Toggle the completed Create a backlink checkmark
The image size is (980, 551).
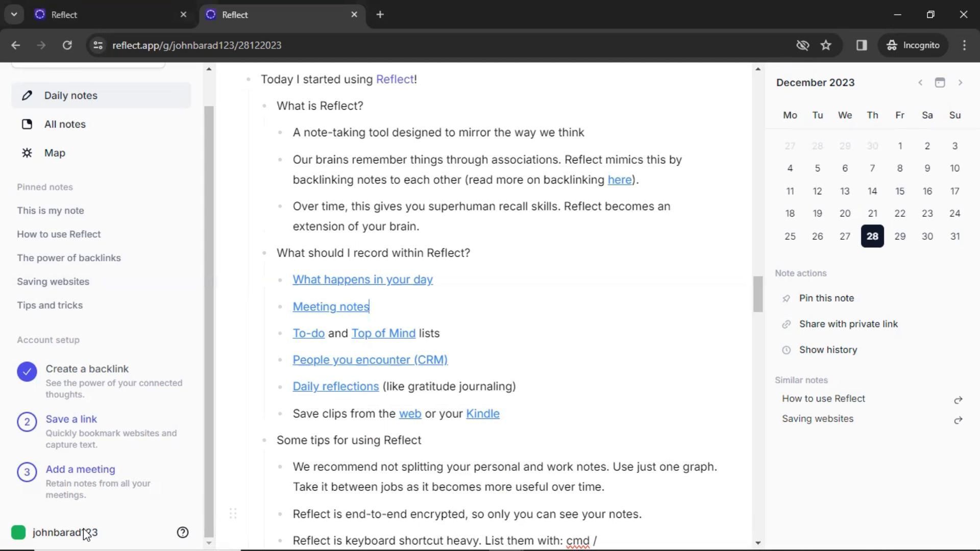point(27,371)
